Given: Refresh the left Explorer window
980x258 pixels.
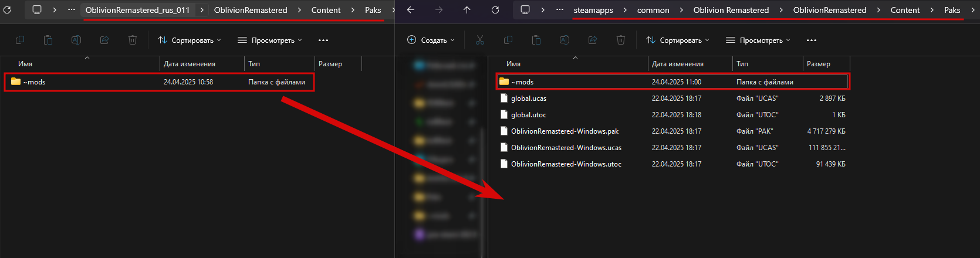Looking at the screenshot, I should coord(7,10).
